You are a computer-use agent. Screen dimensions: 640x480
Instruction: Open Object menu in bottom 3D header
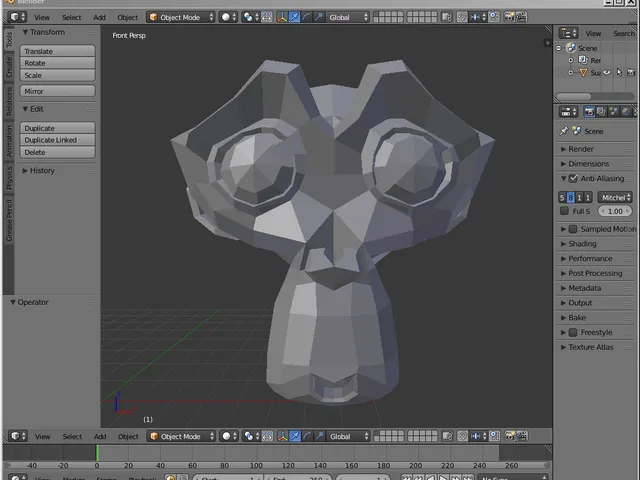point(128,437)
